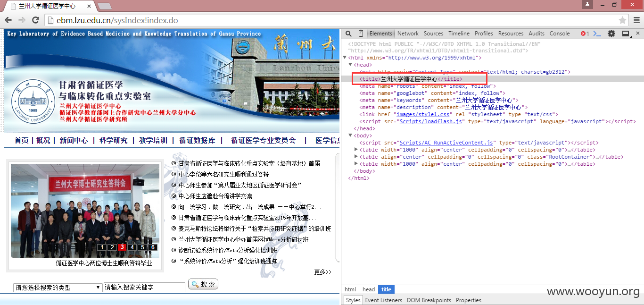The width and height of the screenshot is (644, 305).
Task: Change the DevTools dock side icon
Action: pyautogui.click(x=626, y=34)
